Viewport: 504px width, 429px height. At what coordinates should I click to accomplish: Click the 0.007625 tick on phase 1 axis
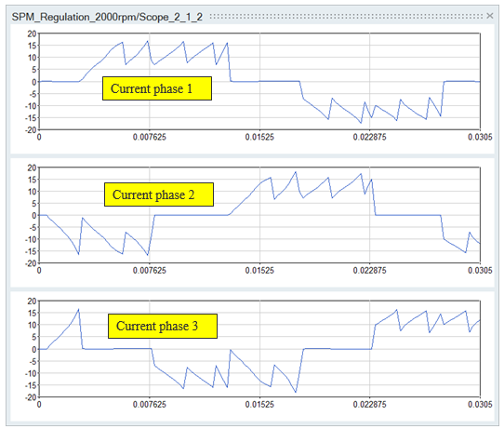pyautogui.click(x=150, y=138)
